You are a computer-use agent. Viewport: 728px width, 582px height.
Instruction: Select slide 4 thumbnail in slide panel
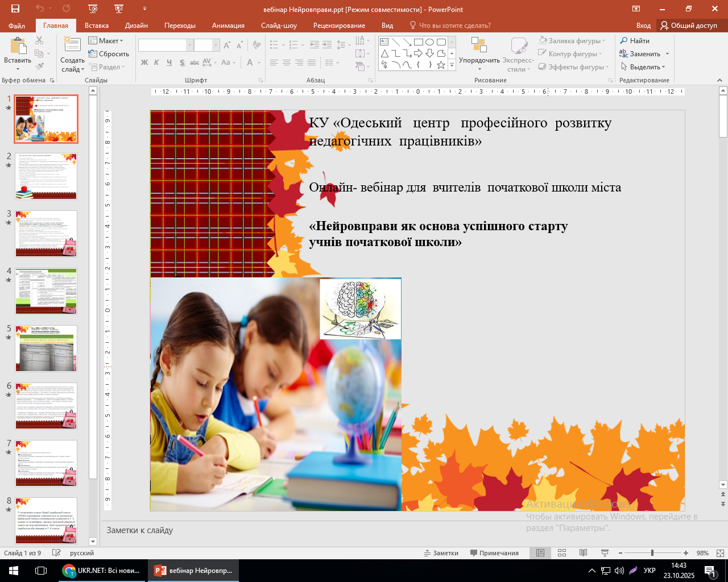[x=46, y=292]
